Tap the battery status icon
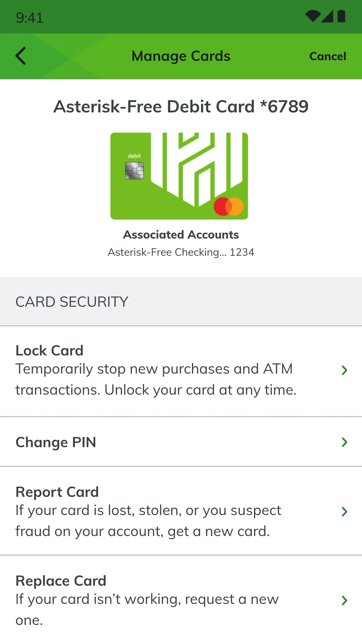Viewport: 362px width, 644px height. coord(341,16)
